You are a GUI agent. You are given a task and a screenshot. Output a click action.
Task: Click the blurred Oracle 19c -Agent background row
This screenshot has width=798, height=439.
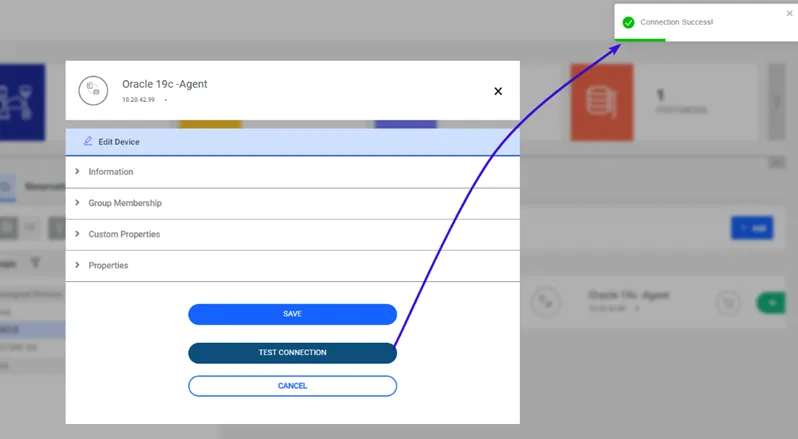point(654,302)
